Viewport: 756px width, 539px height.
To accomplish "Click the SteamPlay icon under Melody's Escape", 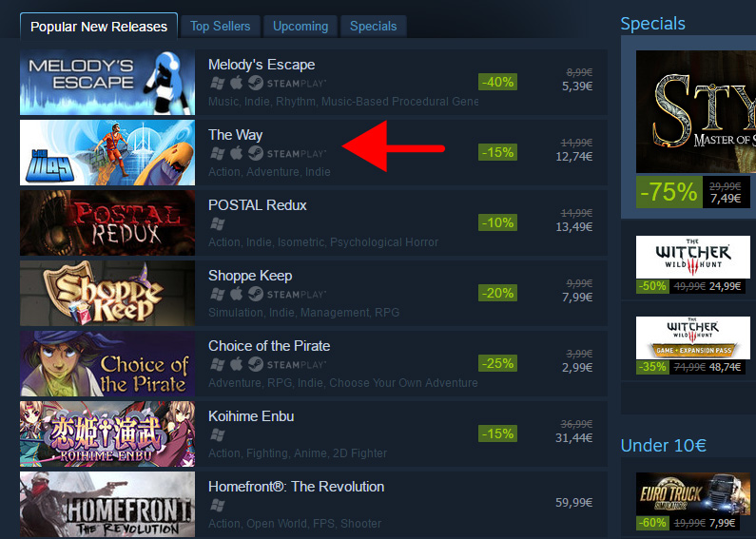I will pyautogui.click(x=287, y=84).
